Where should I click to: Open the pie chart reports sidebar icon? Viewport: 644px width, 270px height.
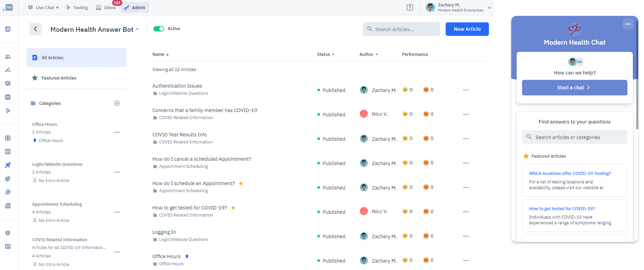point(8,179)
